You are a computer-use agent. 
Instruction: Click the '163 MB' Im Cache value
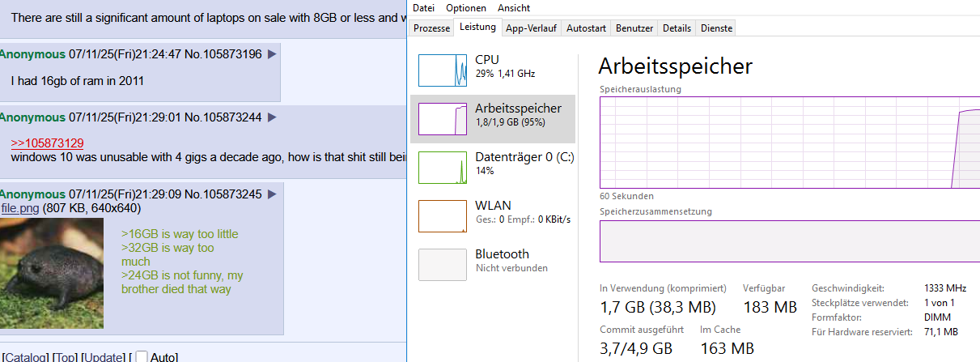click(727, 349)
